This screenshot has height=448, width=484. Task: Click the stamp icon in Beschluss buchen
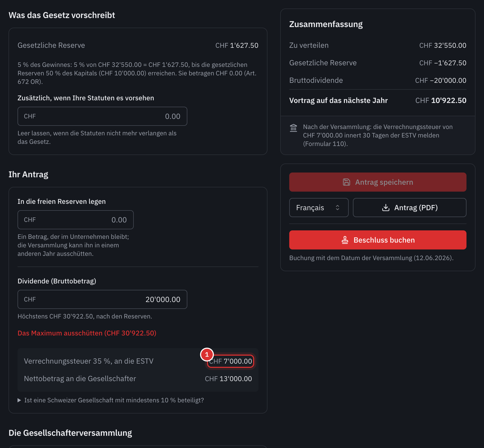[345, 240]
